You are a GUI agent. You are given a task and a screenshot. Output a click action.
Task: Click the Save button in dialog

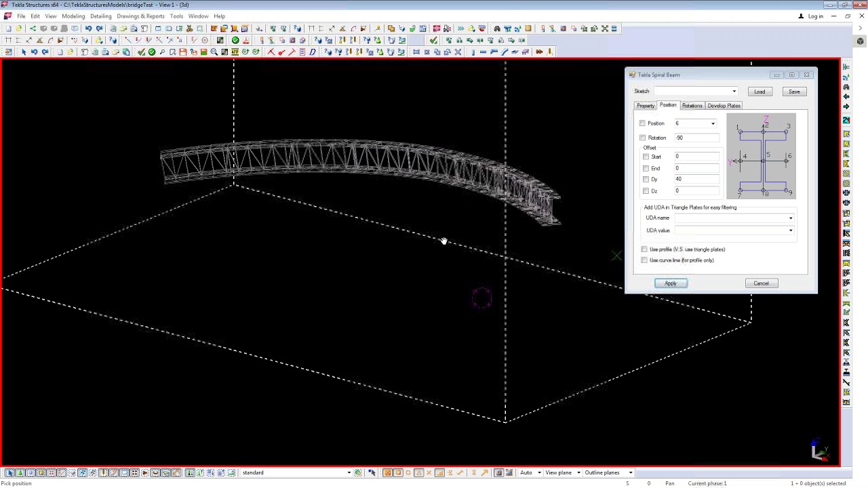[794, 91]
